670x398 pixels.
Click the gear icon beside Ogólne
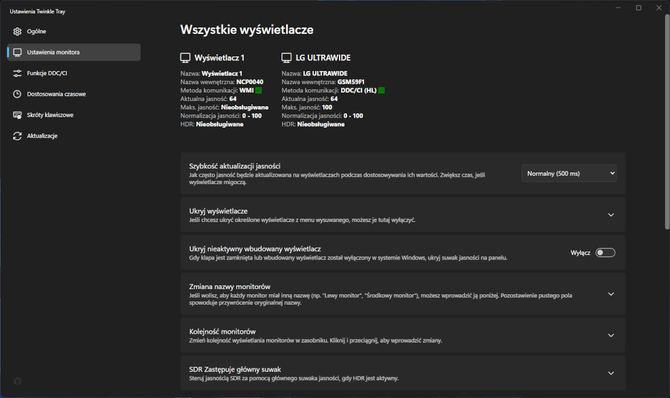pyautogui.click(x=17, y=31)
